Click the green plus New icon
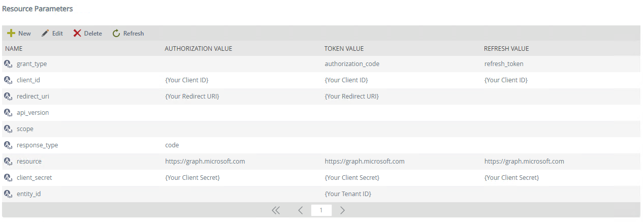The width and height of the screenshot is (644, 222). 11,34
